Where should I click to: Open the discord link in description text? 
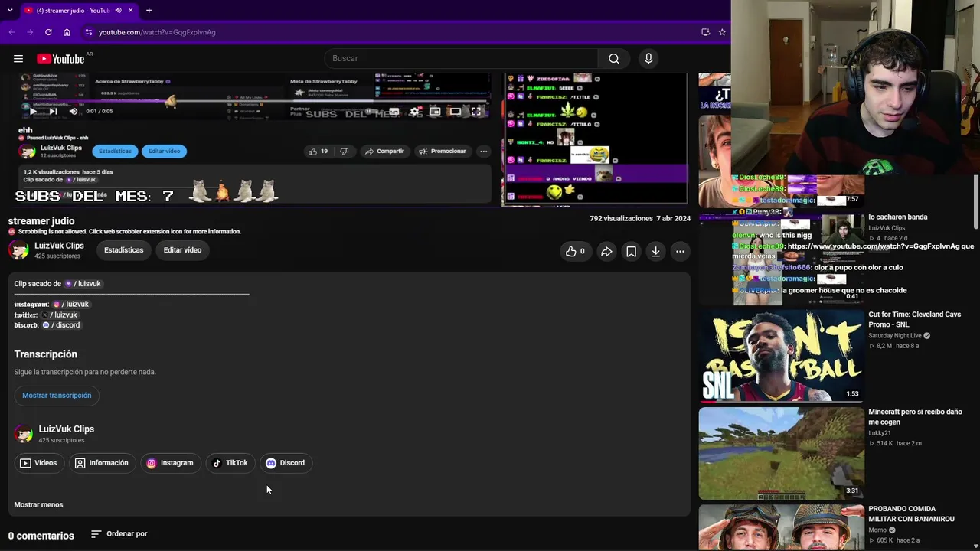click(x=61, y=325)
